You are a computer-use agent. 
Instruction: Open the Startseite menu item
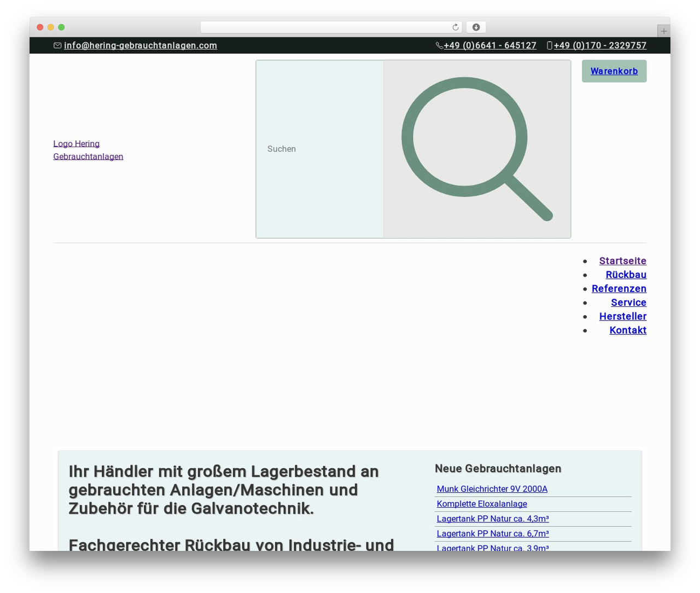(623, 261)
